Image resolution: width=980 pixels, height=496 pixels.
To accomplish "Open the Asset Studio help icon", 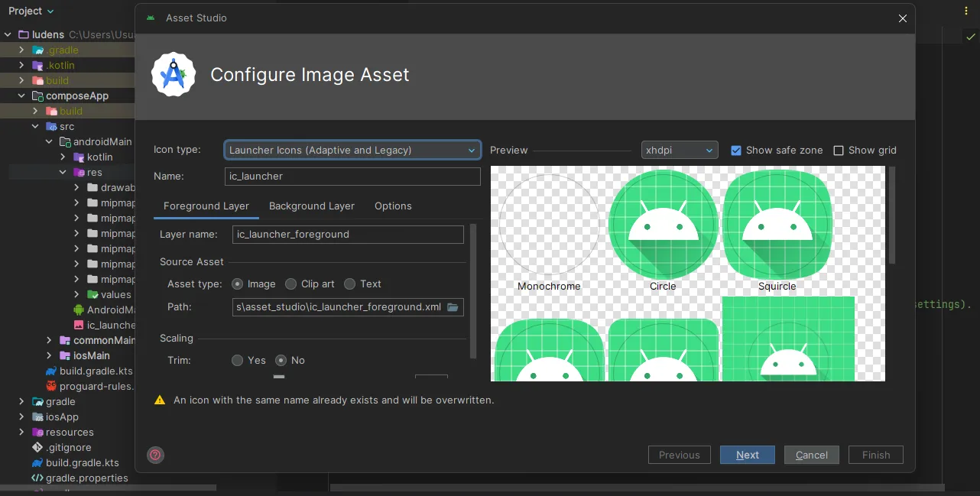I will click(155, 455).
